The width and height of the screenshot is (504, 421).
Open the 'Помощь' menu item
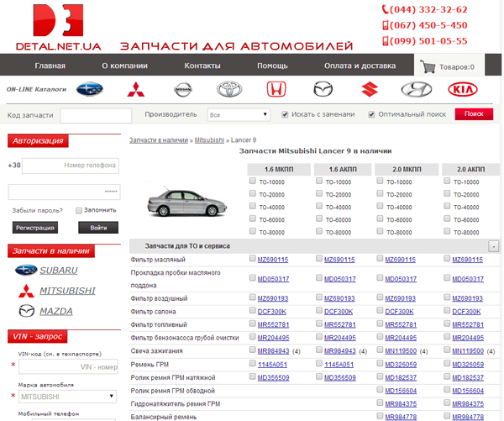click(x=272, y=66)
